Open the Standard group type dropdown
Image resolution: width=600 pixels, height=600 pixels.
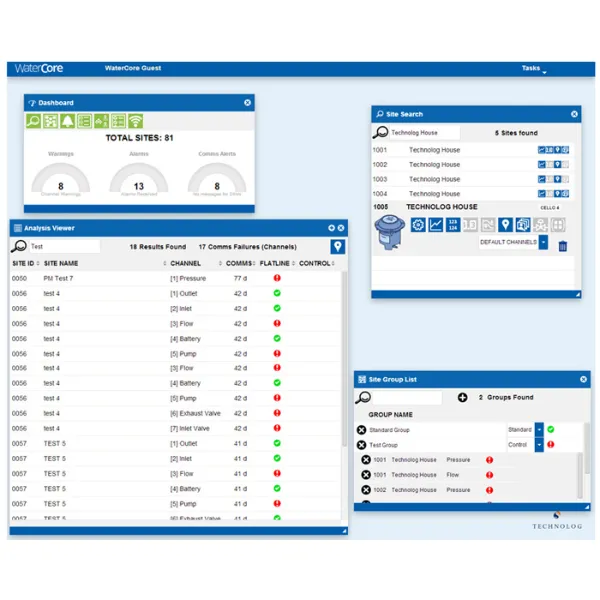click(x=539, y=430)
